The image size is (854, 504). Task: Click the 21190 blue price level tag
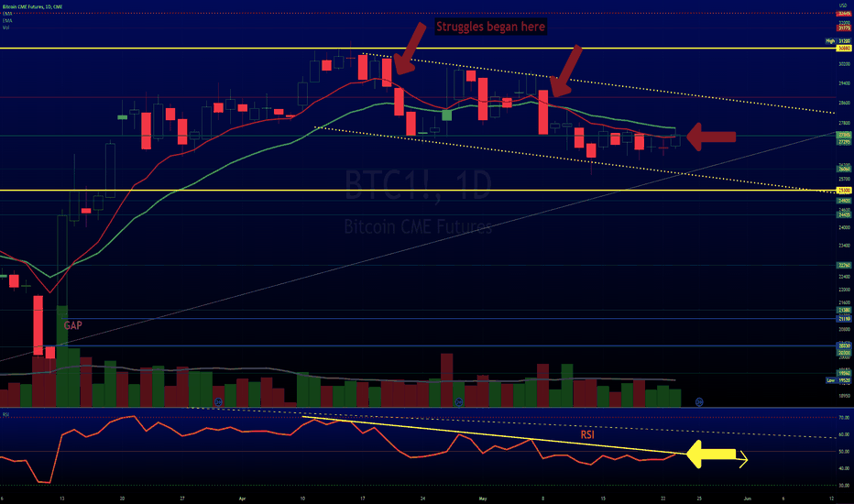[x=844, y=319]
